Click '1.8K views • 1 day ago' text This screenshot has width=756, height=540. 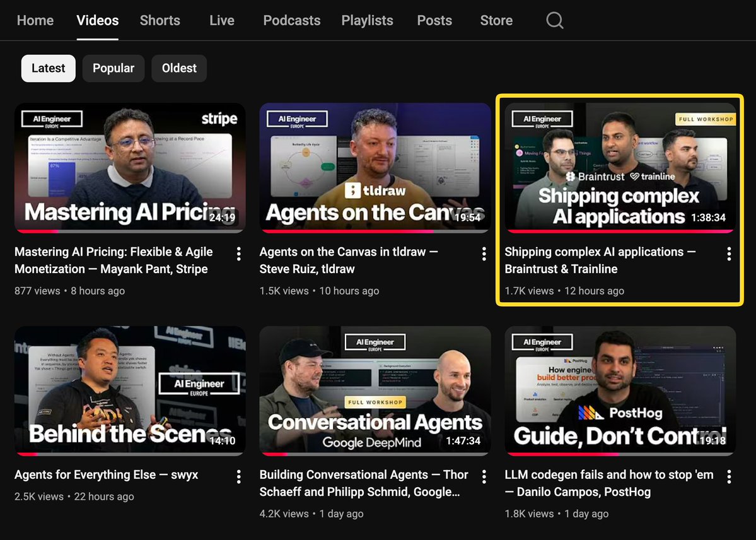[x=556, y=514]
